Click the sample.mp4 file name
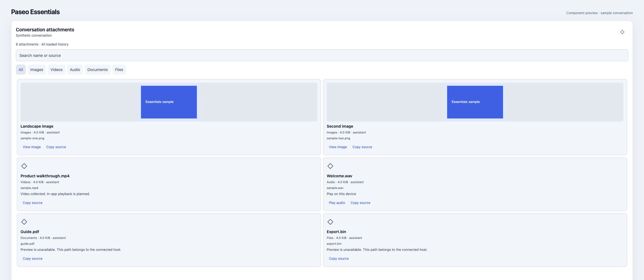Screen dimensions: 644x280 point(29,188)
